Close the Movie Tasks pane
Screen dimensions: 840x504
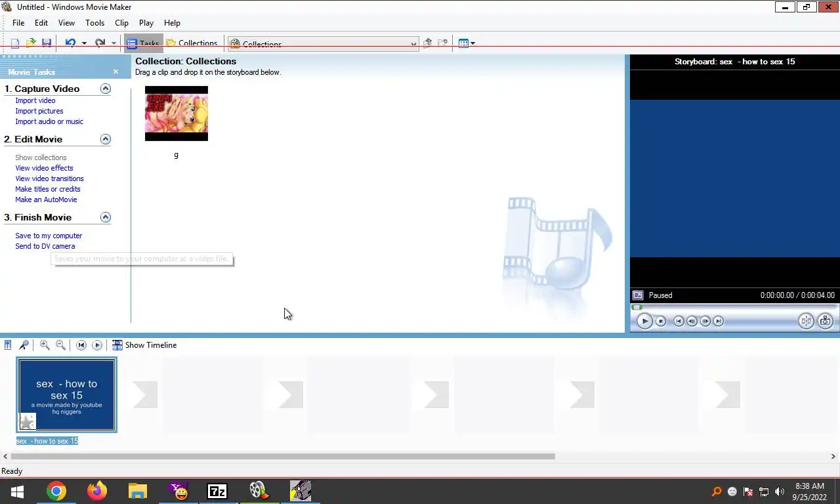pyautogui.click(x=115, y=72)
